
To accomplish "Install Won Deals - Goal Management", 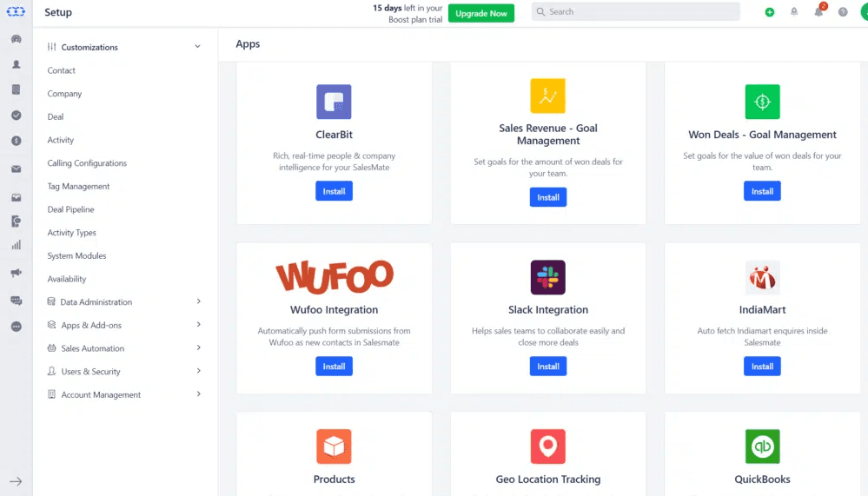I will (x=762, y=191).
